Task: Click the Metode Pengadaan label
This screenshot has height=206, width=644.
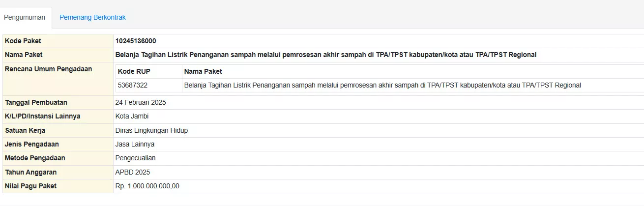Action: [x=35, y=158]
